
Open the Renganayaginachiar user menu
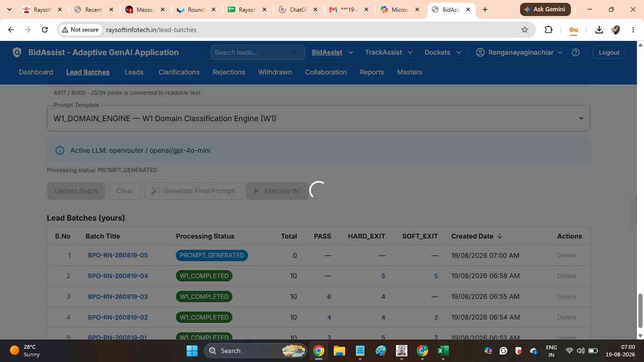520,52
